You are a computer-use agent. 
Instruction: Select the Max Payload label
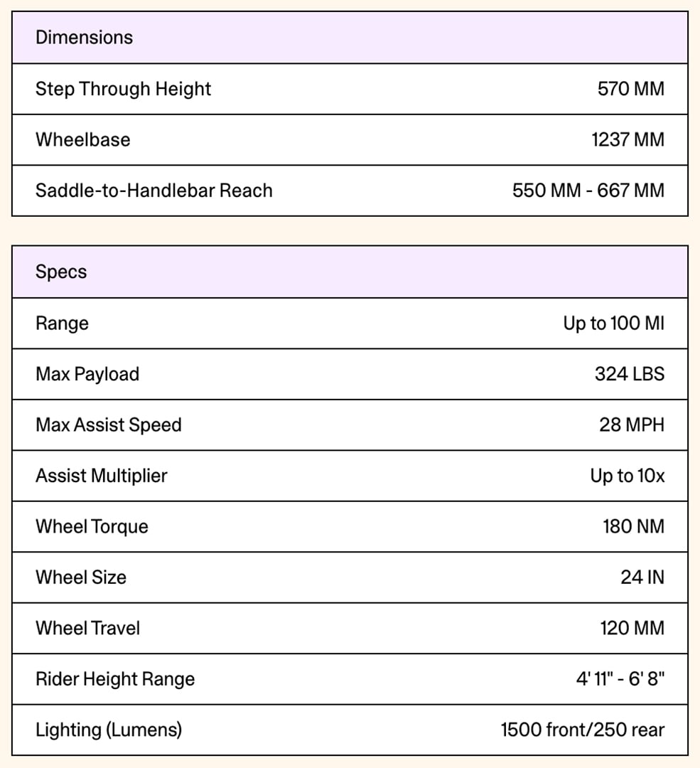click(x=87, y=374)
